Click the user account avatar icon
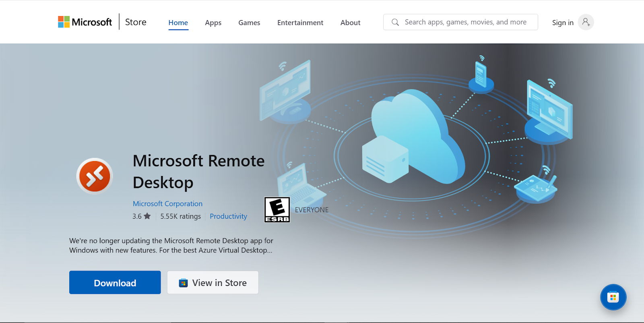This screenshot has width=644, height=323. click(x=586, y=22)
